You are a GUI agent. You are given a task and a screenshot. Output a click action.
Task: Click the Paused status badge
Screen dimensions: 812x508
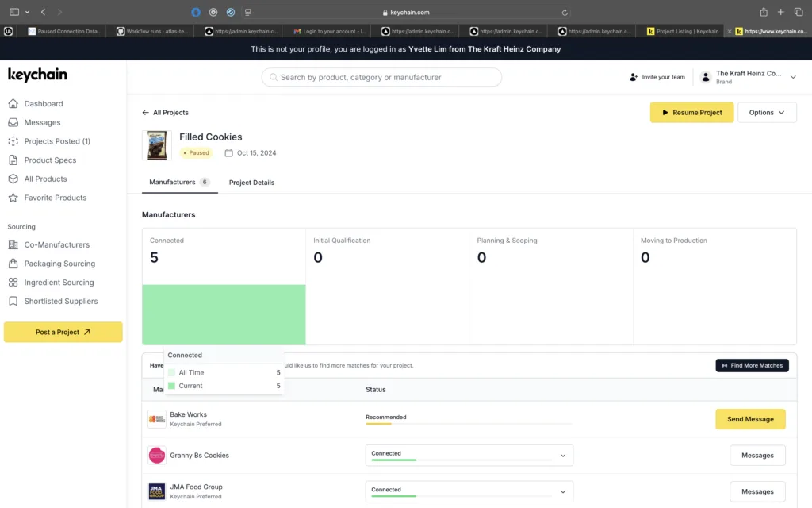coord(197,153)
